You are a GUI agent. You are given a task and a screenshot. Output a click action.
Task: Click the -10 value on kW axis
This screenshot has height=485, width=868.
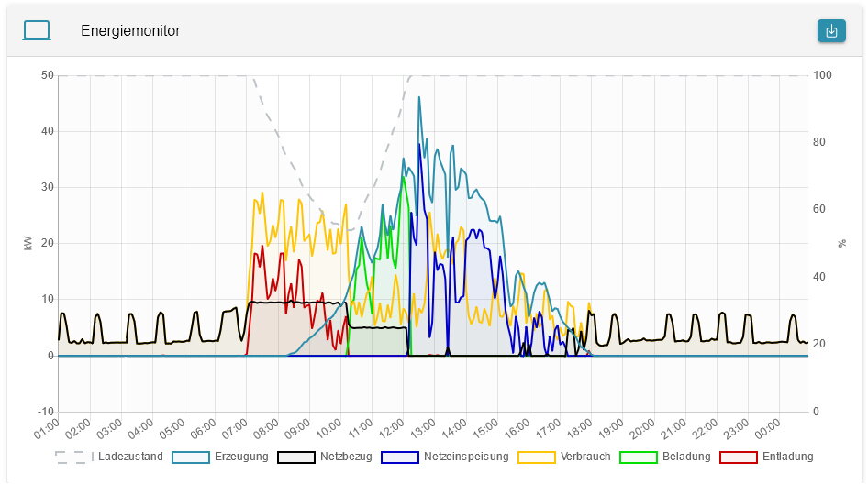pyautogui.click(x=46, y=412)
